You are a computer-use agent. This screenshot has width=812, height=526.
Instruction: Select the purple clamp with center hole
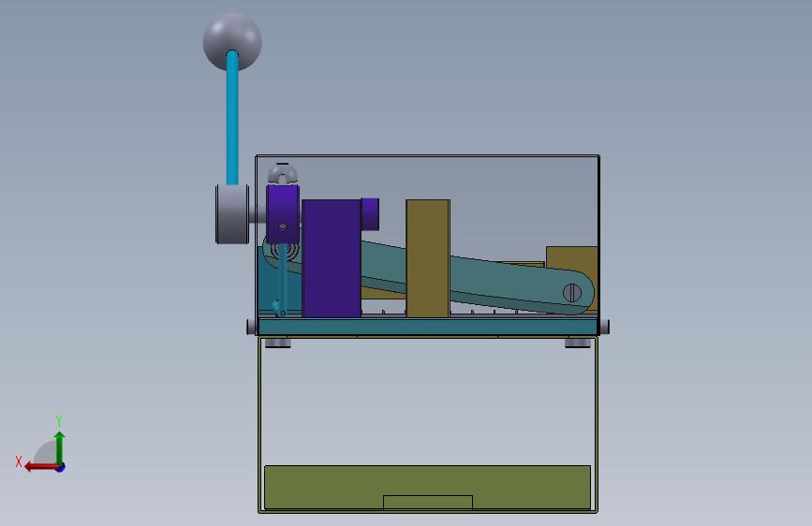click(x=283, y=213)
